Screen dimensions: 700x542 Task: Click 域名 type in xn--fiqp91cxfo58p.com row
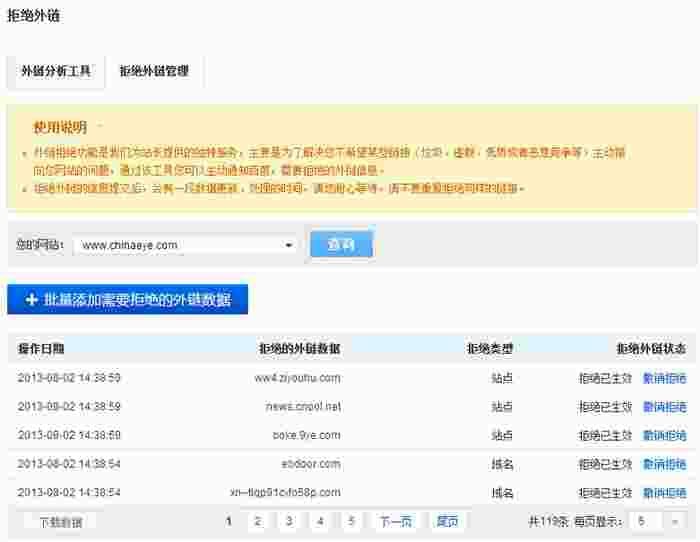(502, 493)
